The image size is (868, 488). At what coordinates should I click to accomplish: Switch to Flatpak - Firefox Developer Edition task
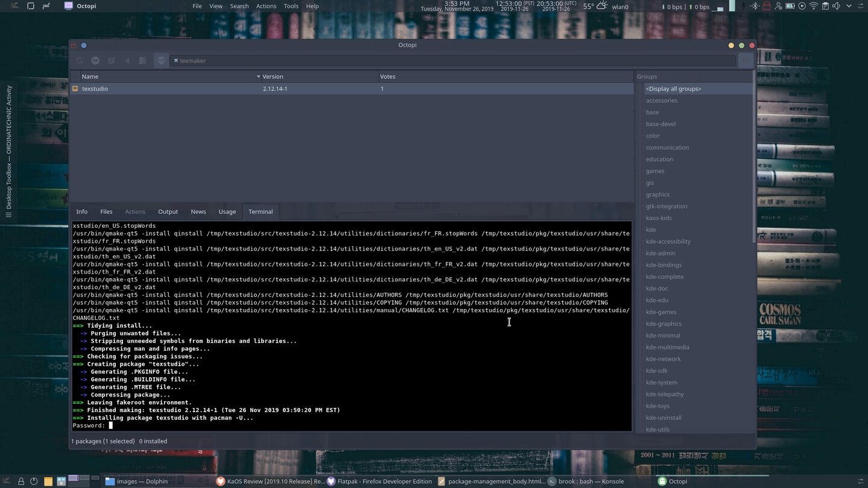click(x=380, y=481)
